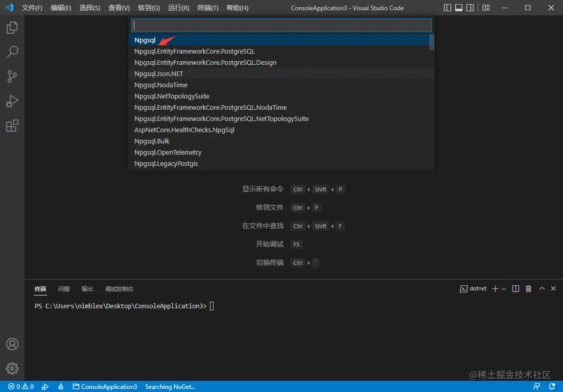Click the dotnet terminal shell icon
This screenshot has width=563, height=392.
463,289
